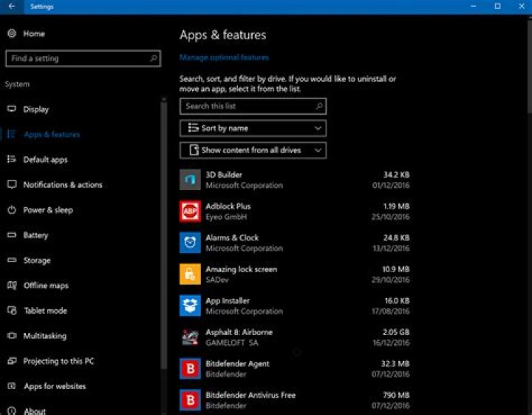Click the main page vertical scrollbar
This screenshot has width=532, height=415.
click(530, 67)
